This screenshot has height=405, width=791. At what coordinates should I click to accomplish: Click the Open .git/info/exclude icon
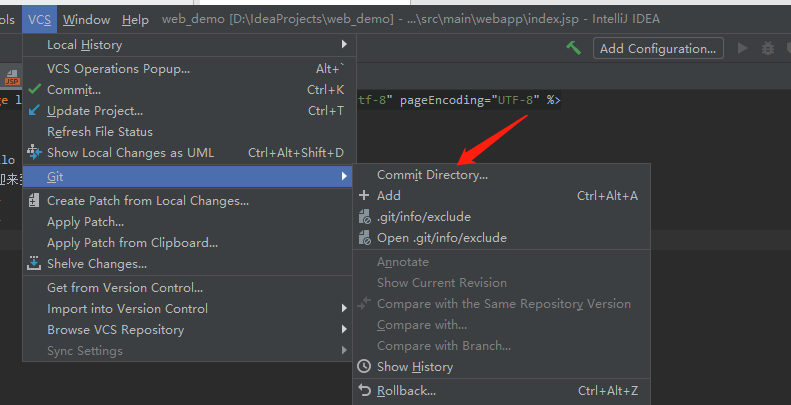364,238
